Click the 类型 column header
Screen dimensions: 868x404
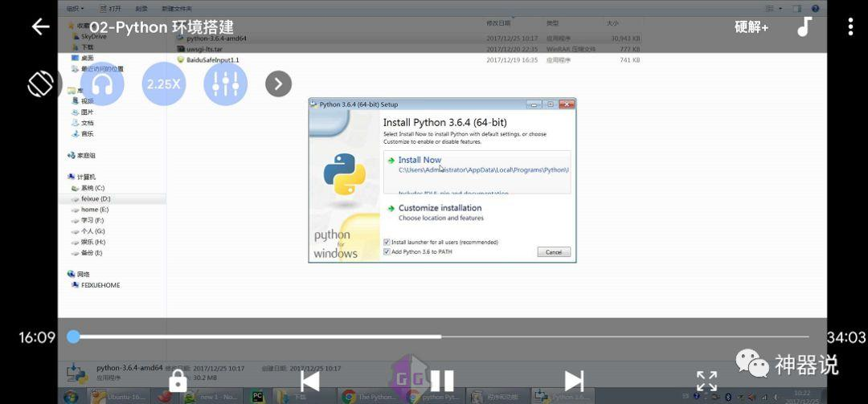(552, 23)
